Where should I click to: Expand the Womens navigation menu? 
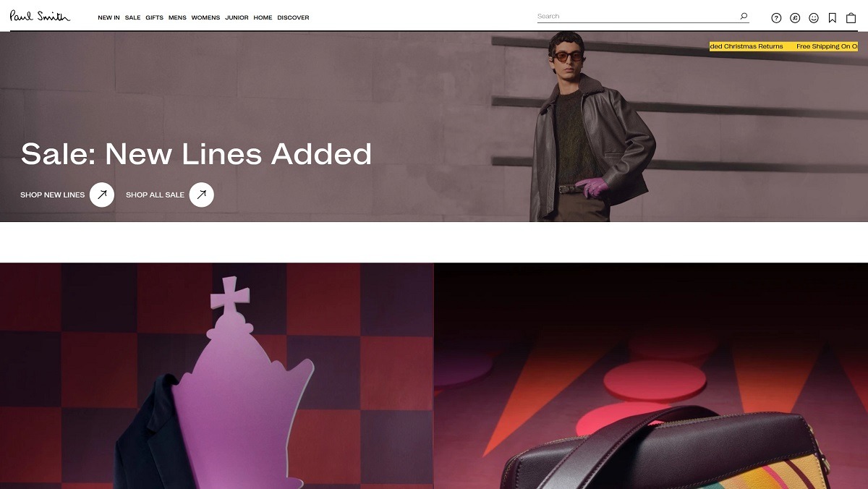pyautogui.click(x=205, y=17)
